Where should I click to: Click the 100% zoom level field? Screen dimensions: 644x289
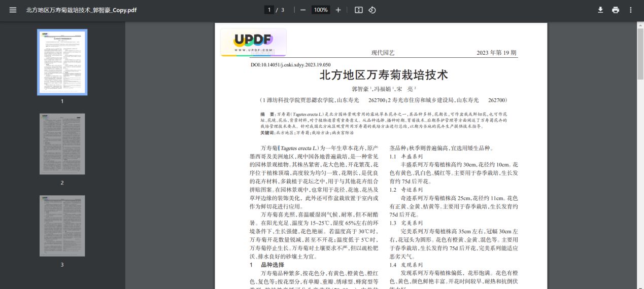click(x=320, y=10)
